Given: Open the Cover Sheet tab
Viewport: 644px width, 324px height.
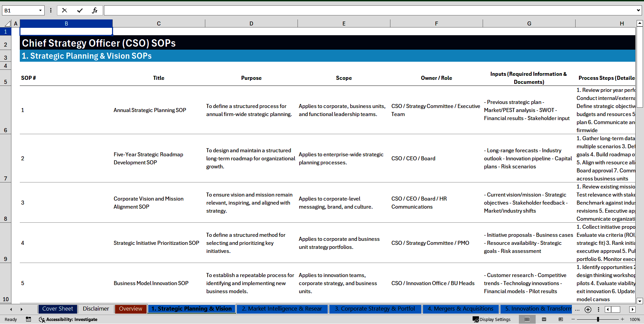Looking at the screenshot, I should [x=58, y=309].
